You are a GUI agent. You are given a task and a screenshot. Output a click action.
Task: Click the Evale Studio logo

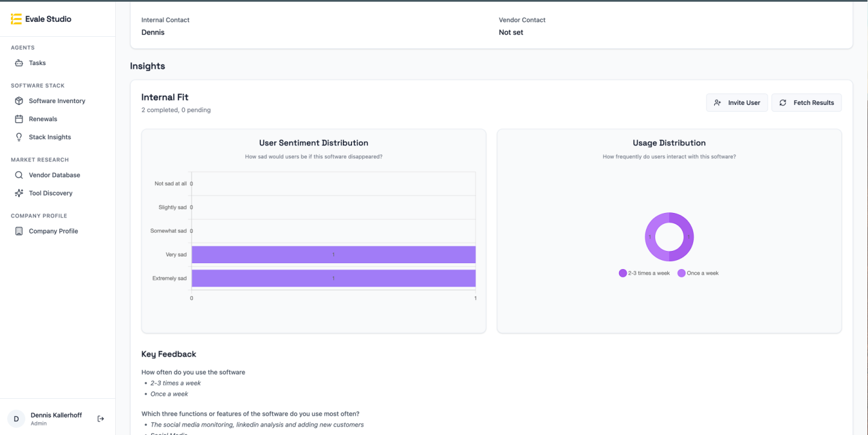40,19
